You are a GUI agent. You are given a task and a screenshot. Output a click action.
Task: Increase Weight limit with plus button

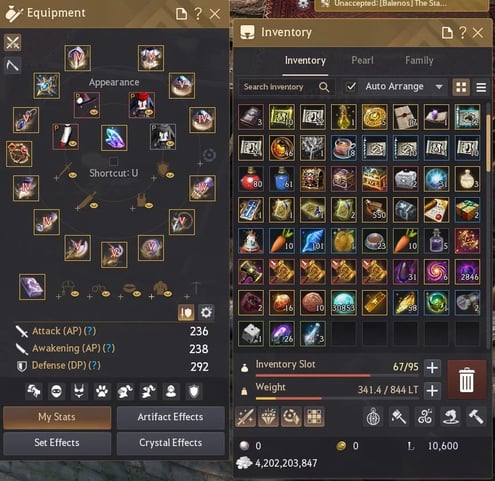[432, 390]
